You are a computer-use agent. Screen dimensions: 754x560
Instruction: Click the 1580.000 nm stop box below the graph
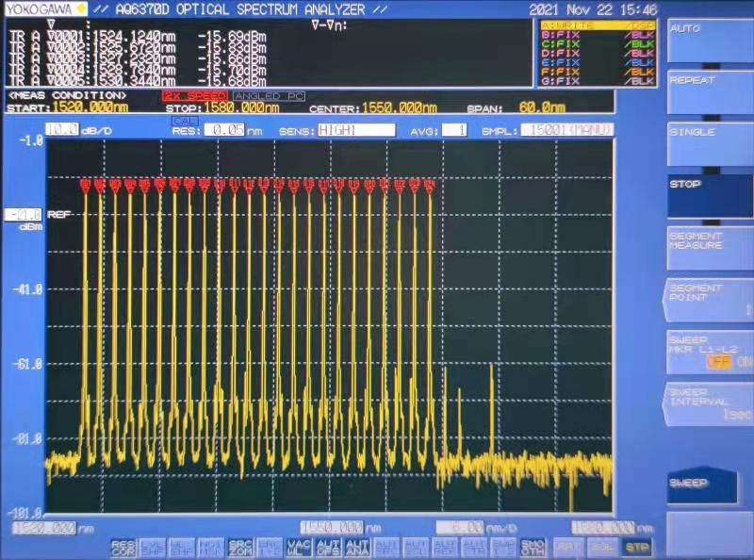[603, 528]
